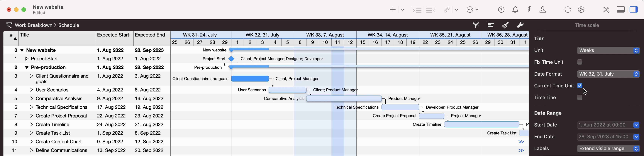
Task: Click the Project Start milestone diamond
Action: (231, 59)
